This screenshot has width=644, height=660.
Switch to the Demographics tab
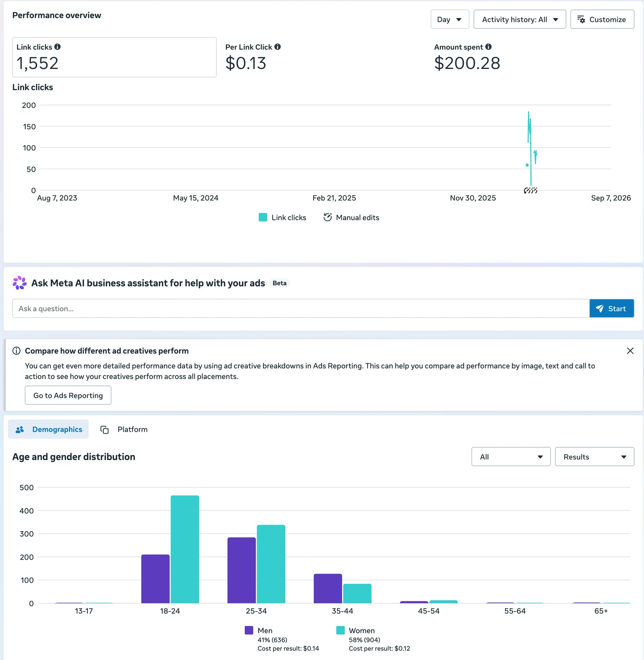[48, 429]
